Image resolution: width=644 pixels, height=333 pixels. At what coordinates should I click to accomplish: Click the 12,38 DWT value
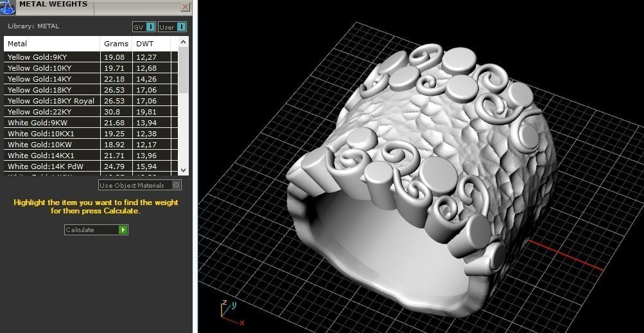click(146, 134)
